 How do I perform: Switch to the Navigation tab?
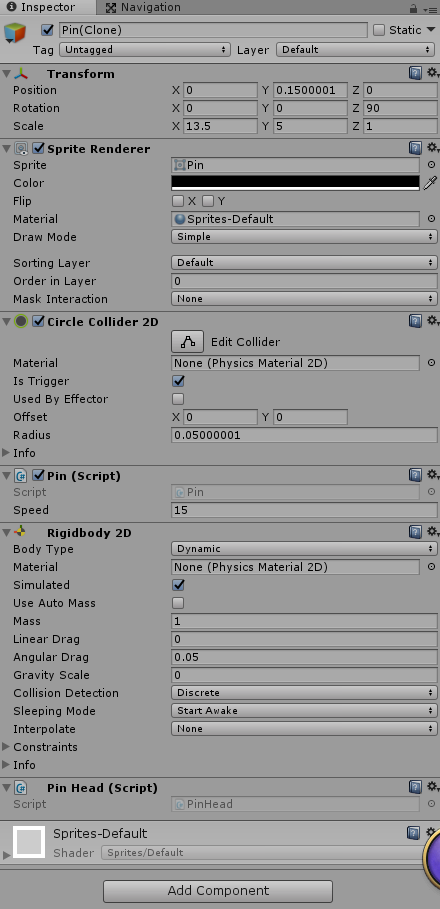tap(143, 8)
